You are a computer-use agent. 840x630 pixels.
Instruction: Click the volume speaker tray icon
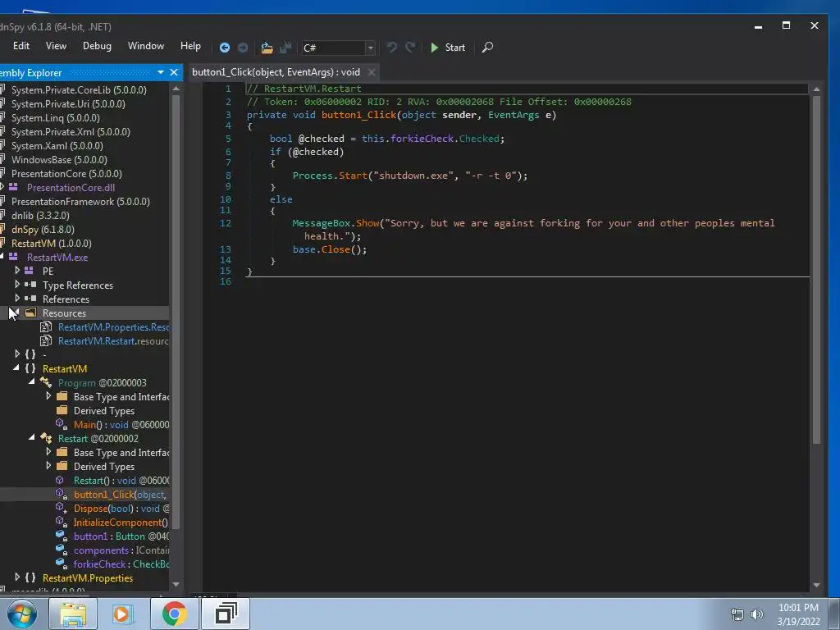[756, 614]
